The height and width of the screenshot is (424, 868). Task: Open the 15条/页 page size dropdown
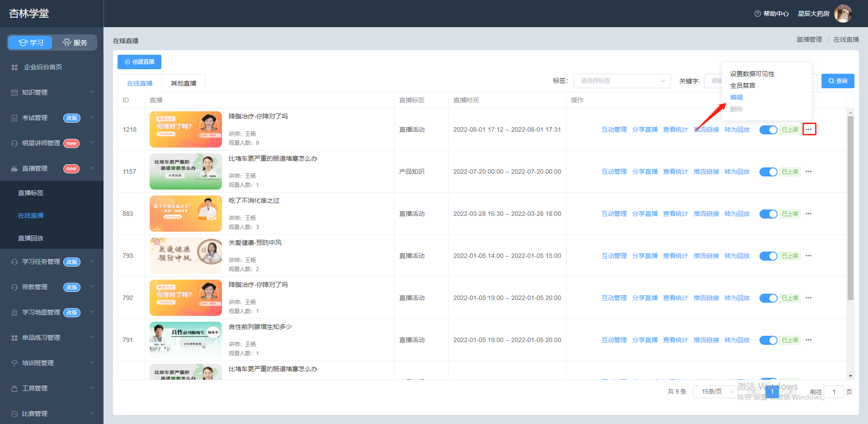click(716, 391)
